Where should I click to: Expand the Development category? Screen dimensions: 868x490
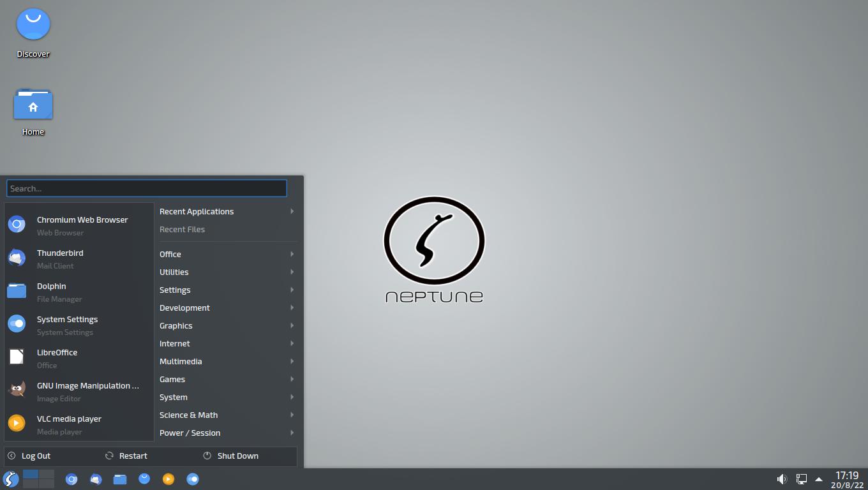pos(227,308)
